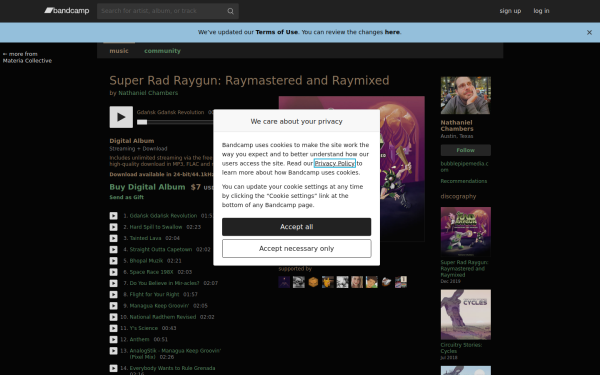Play track 9 Managua Keep Groovin'
Viewport: 600px width, 375px height.
114,306
